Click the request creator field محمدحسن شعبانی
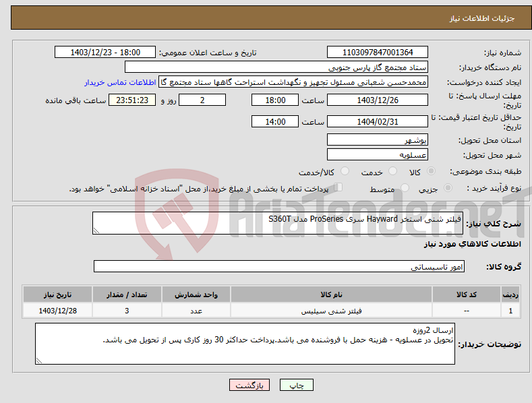Image resolution: width=532 pixels, height=403 pixels. coord(293,82)
